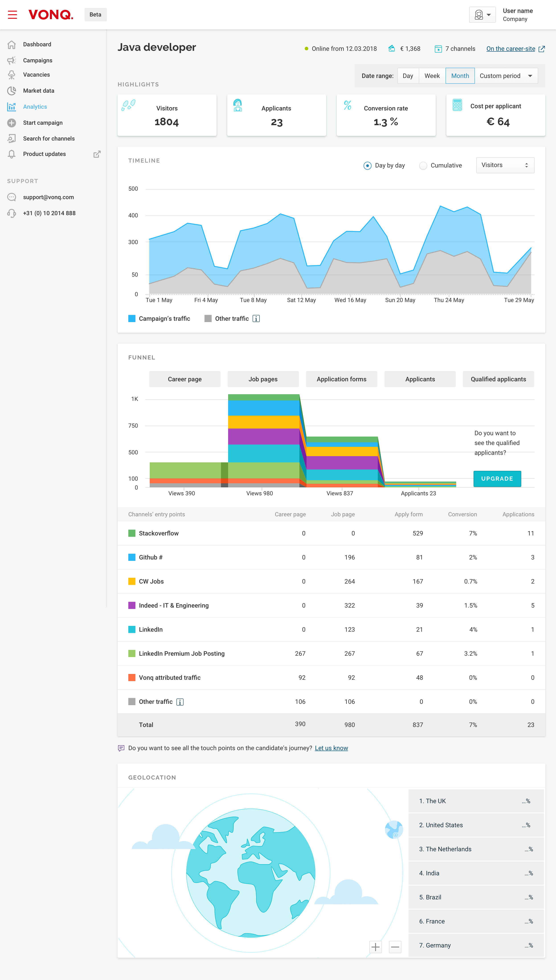This screenshot has width=556, height=980.
Task: Open the user avatar dropdown in the header
Action: [x=482, y=14]
